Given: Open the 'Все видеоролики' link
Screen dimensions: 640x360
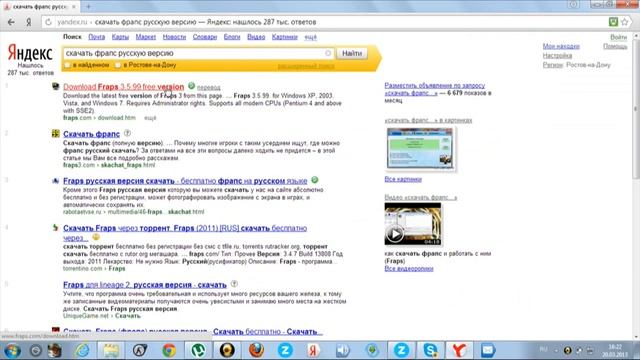Looking at the screenshot, I should pos(409,269).
